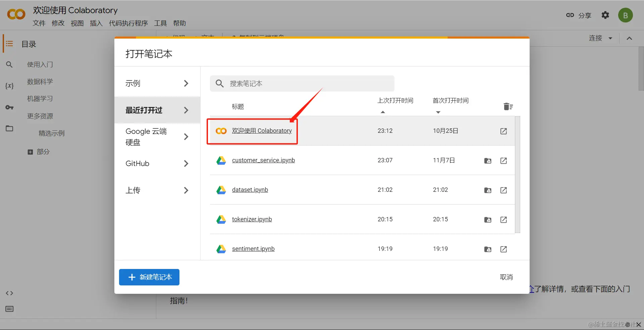
Task: Select the 上传 tab
Action: click(157, 190)
